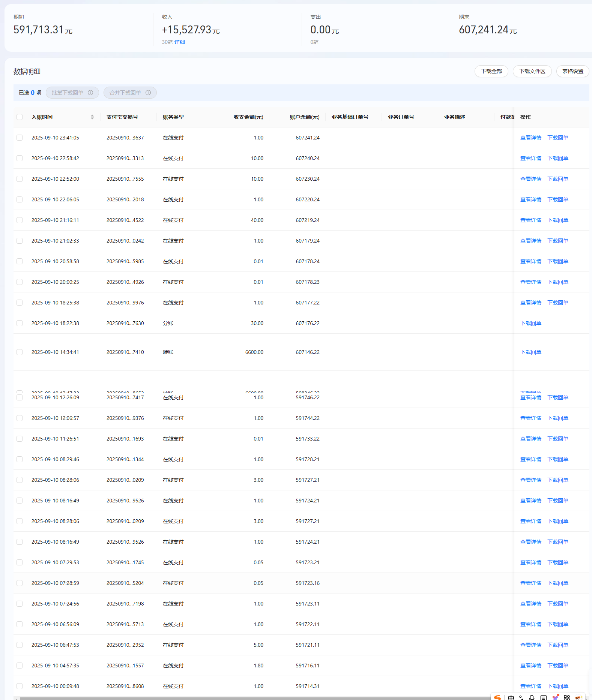Toggle Chinese/English input mode (中)
Screen dimensions: 592x700
[511, 697]
